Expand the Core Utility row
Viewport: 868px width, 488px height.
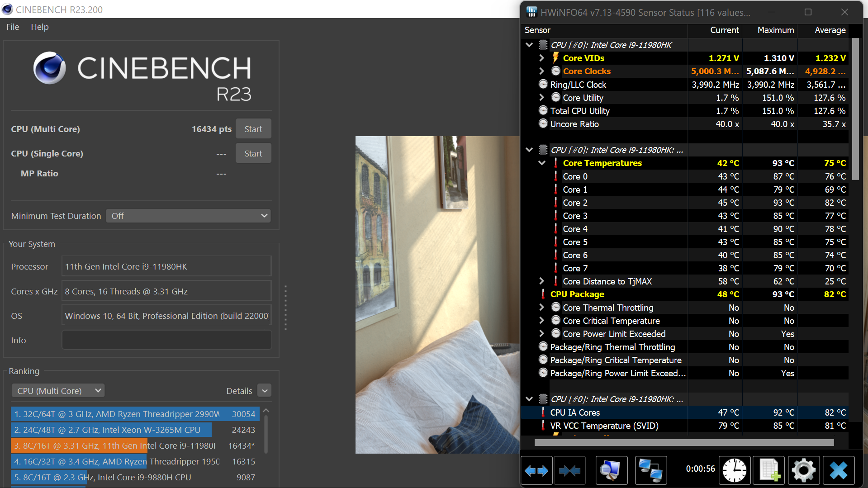click(x=541, y=97)
